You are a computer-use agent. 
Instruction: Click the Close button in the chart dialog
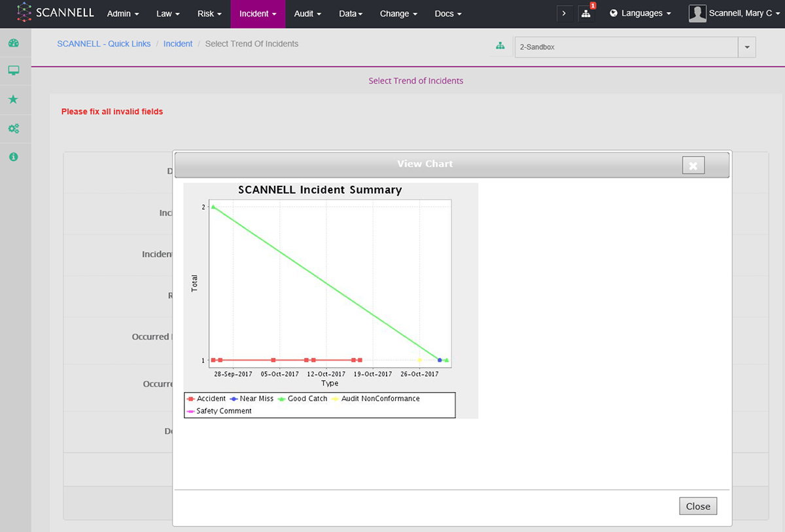pyautogui.click(x=698, y=506)
